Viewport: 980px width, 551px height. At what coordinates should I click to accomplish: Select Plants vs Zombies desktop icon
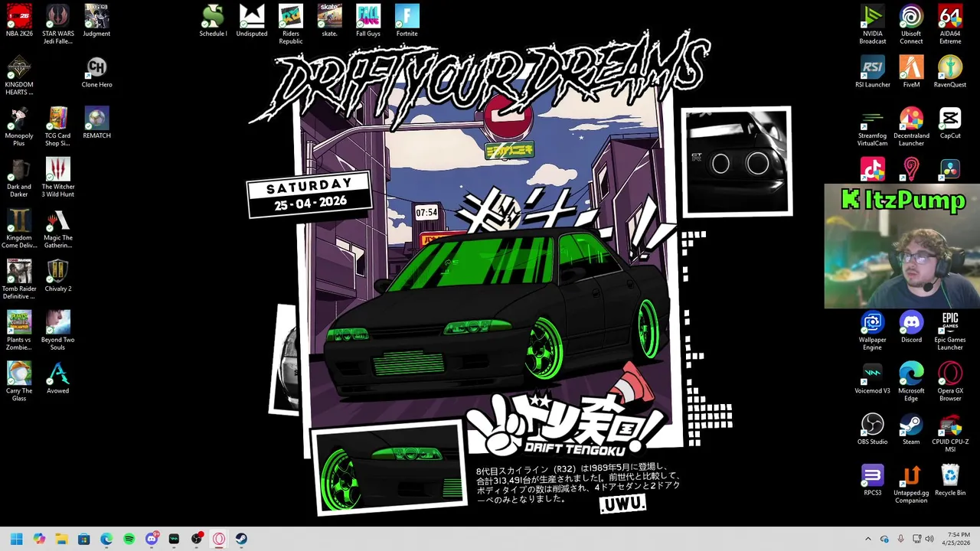[19, 331]
